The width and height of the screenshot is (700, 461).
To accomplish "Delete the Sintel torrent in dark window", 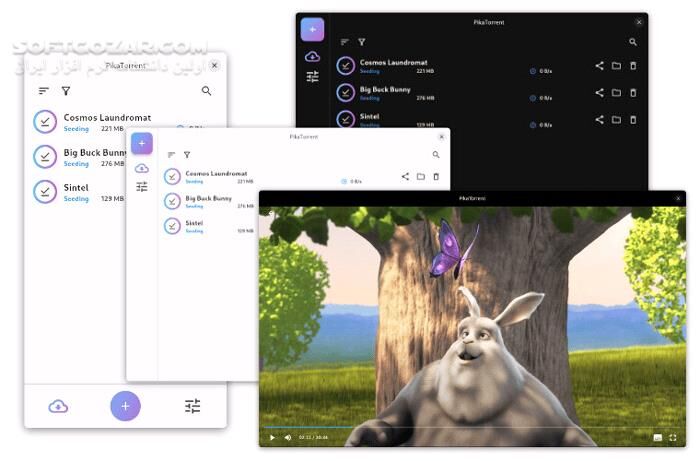I will click(x=633, y=120).
